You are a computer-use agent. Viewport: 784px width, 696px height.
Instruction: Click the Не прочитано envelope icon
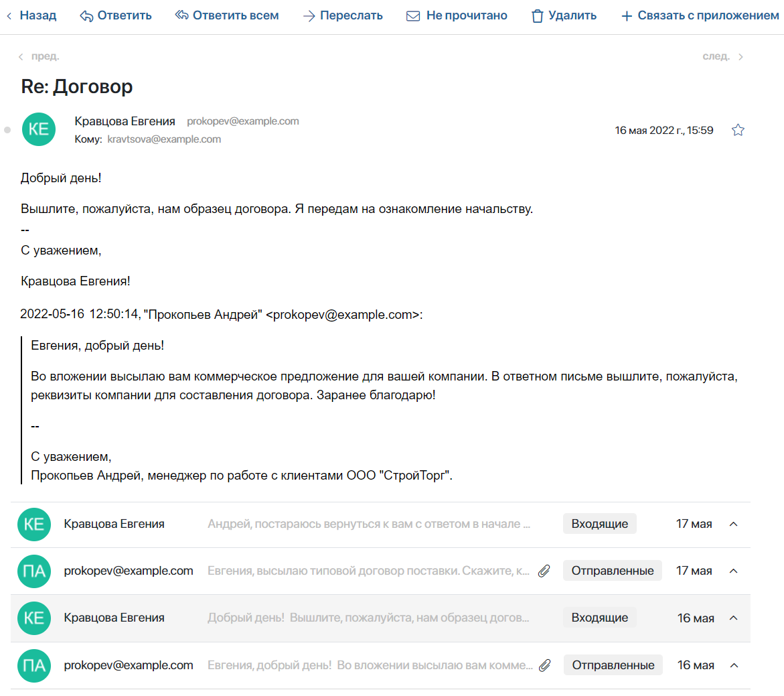pyautogui.click(x=413, y=16)
